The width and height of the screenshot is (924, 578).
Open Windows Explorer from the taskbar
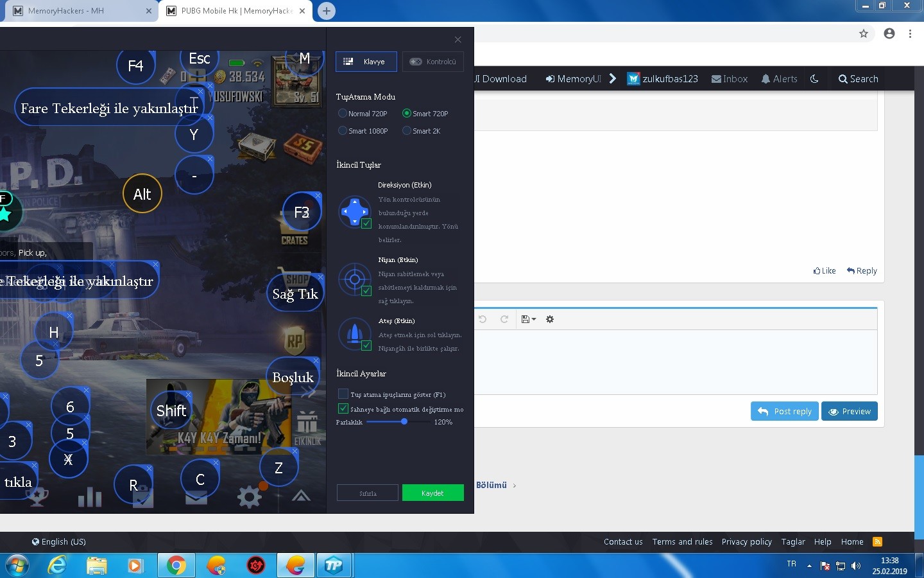point(96,565)
